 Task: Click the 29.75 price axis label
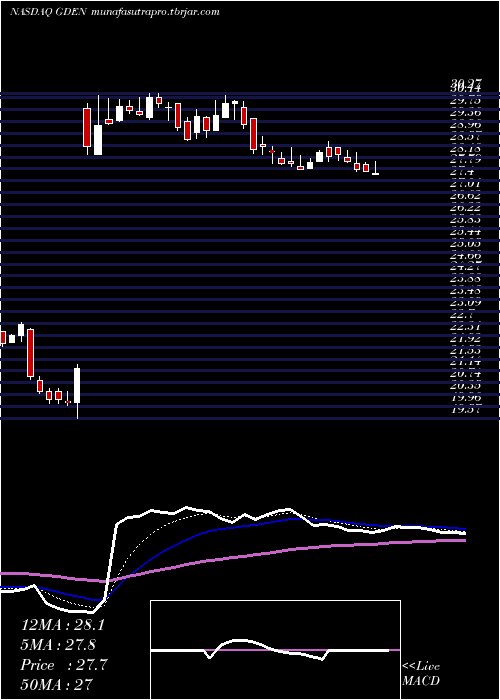click(x=466, y=101)
